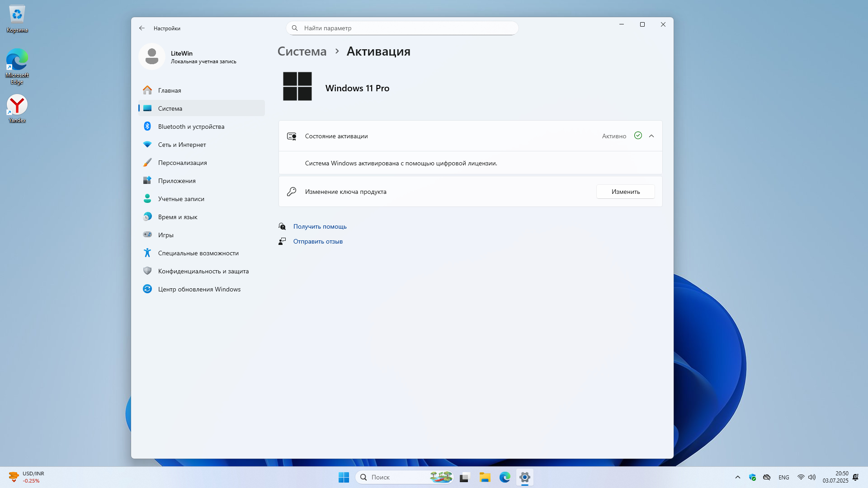Viewport: 868px width, 488px height.
Task: Click the Отправить отзыв link
Action: point(318,241)
